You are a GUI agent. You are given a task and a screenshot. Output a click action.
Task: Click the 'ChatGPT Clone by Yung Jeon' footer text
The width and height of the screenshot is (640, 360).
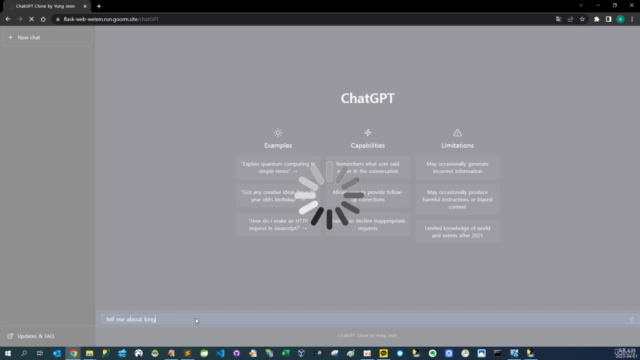click(367, 336)
